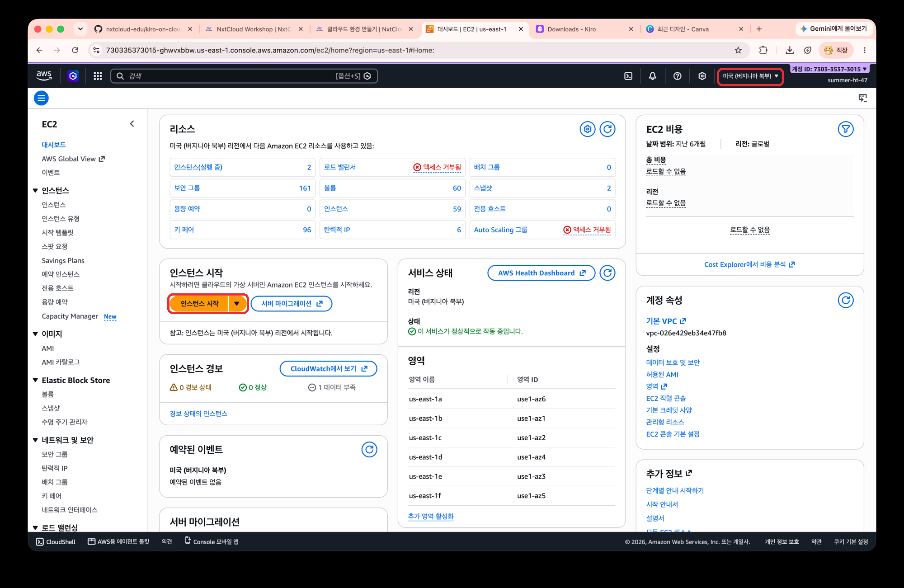Image resolution: width=904 pixels, height=588 pixels.
Task: Open 경보 상태의 인스턴스 link
Action: coord(198,414)
